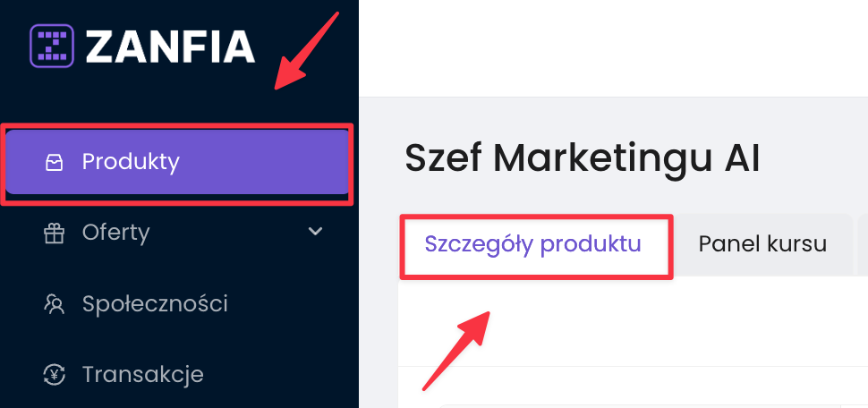This screenshot has width=868, height=408.
Task: Open the Produkty sidebar section
Action: pyautogui.click(x=131, y=162)
